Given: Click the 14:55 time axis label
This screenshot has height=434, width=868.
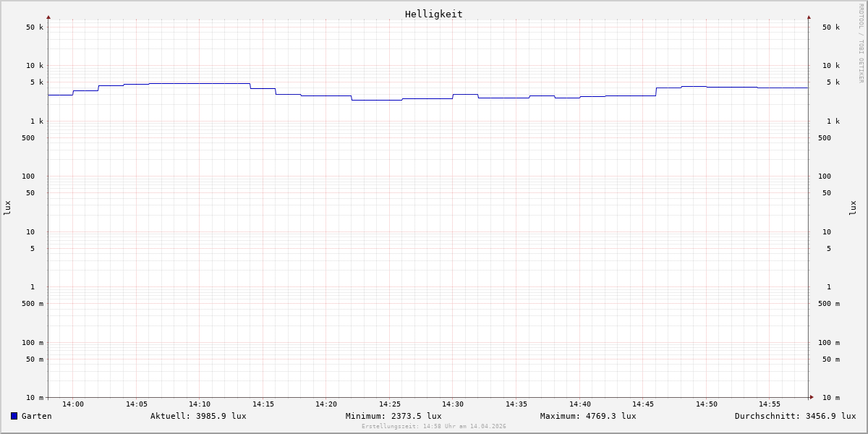Looking at the screenshot, I should click(770, 404).
